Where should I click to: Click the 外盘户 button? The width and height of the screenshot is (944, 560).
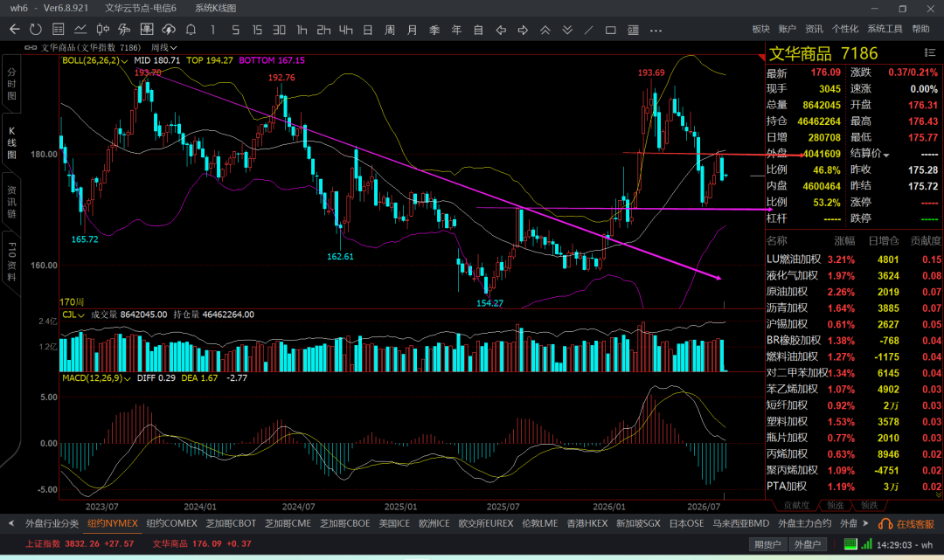(808, 544)
